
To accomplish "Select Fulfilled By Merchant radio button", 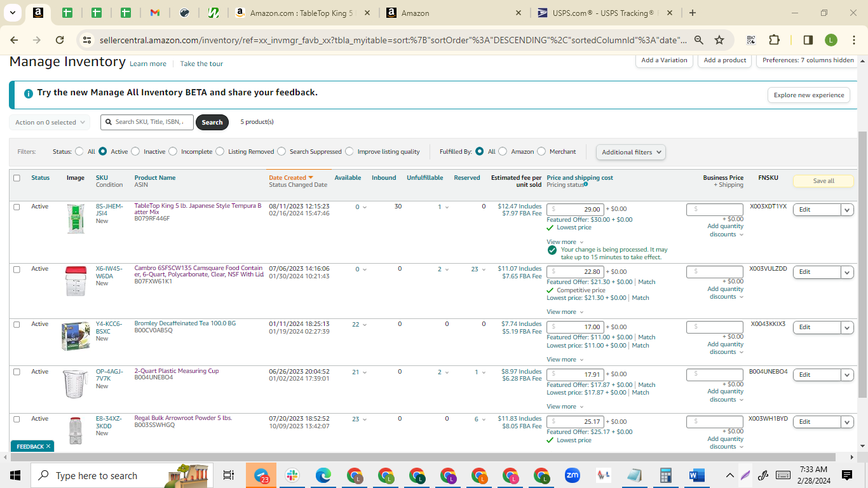I will (x=541, y=152).
